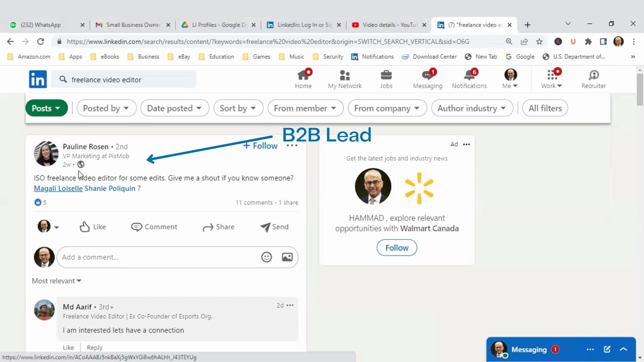Open the eBooks bookmark folder

click(x=105, y=57)
